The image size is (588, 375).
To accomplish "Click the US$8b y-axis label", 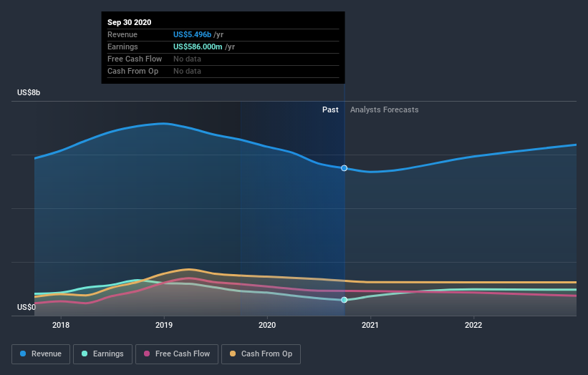I will [29, 92].
